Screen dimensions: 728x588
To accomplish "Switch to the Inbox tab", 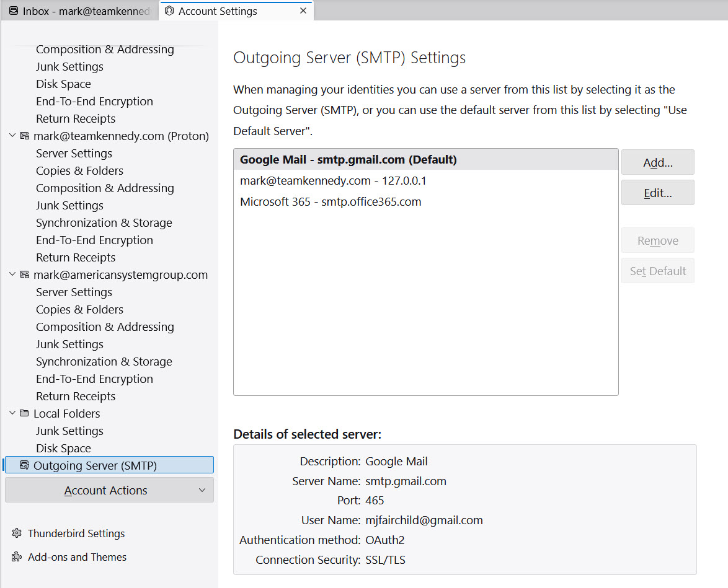I will point(81,11).
